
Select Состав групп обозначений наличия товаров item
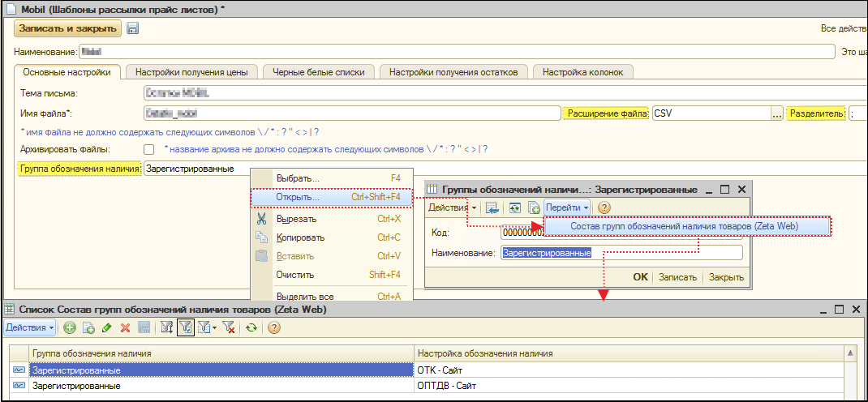pos(686,226)
